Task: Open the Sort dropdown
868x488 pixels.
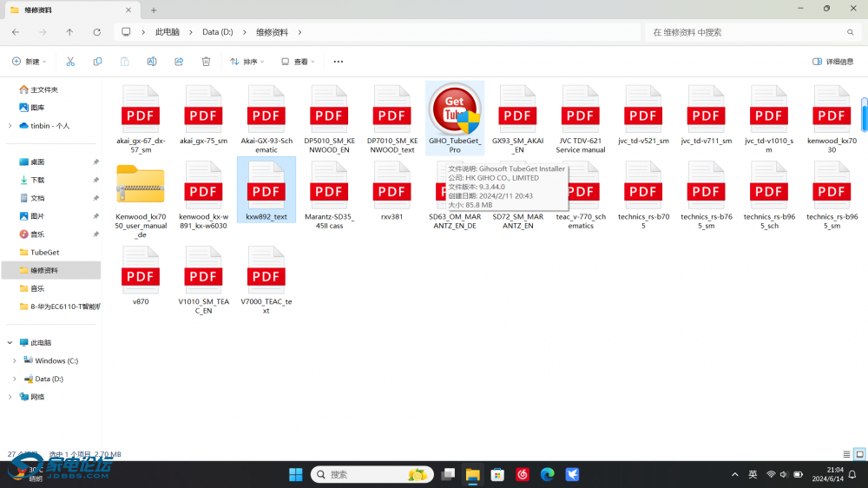Action: coord(247,62)
